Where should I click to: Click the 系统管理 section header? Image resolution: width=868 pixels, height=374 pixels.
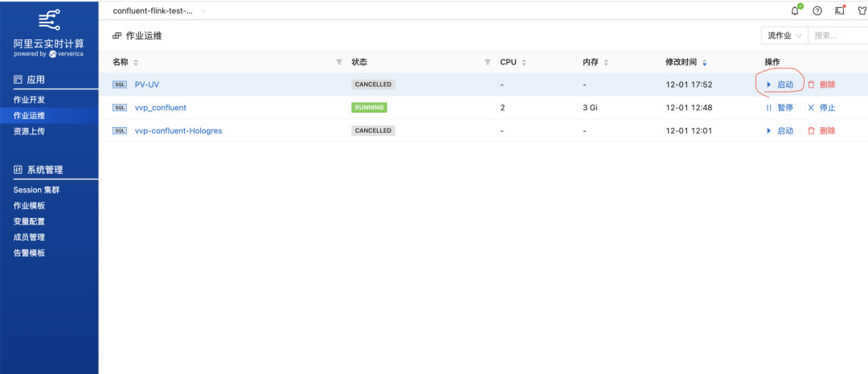pyautogui.click(x=39, y=170)
